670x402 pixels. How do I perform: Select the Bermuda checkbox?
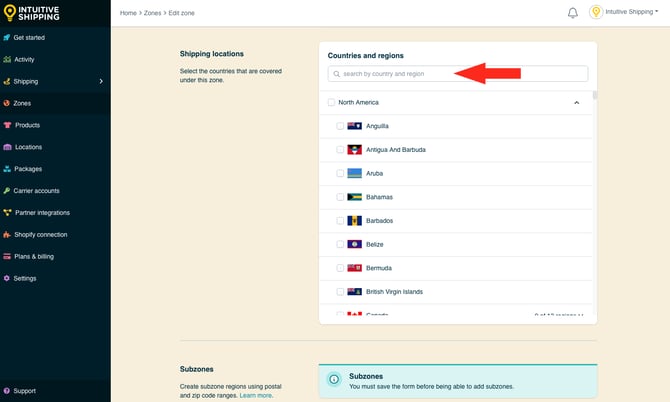(340, 268)
